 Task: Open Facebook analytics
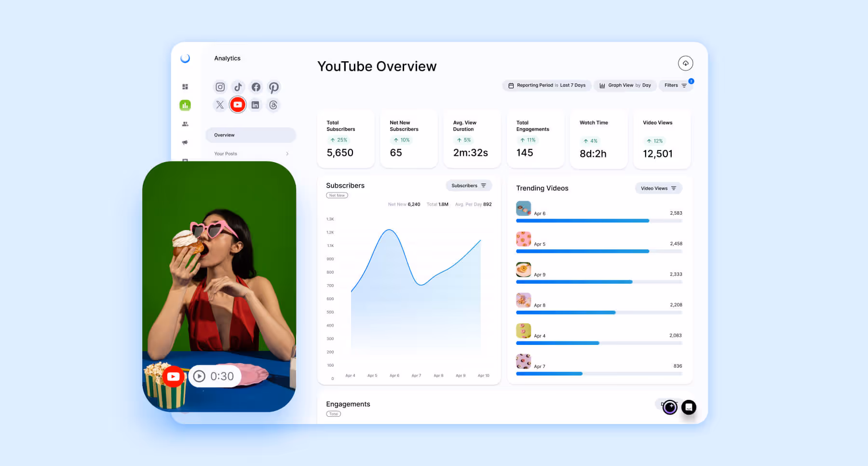click(256, 87)
